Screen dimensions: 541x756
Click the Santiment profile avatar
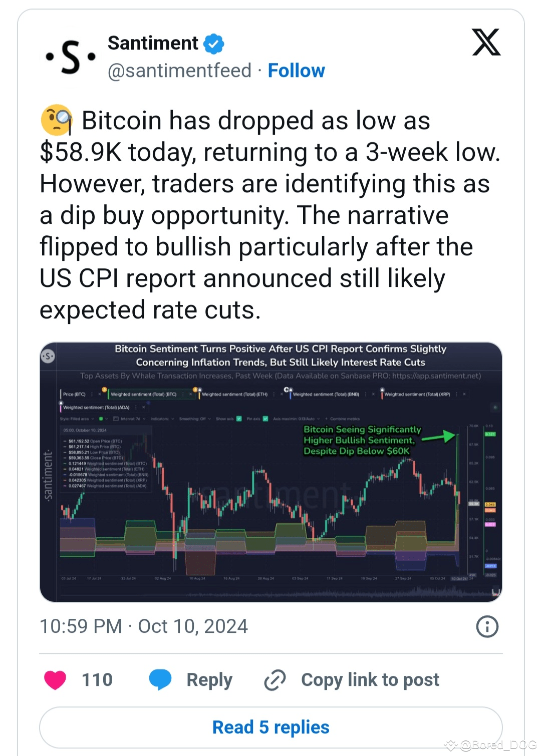pos(70,57)
